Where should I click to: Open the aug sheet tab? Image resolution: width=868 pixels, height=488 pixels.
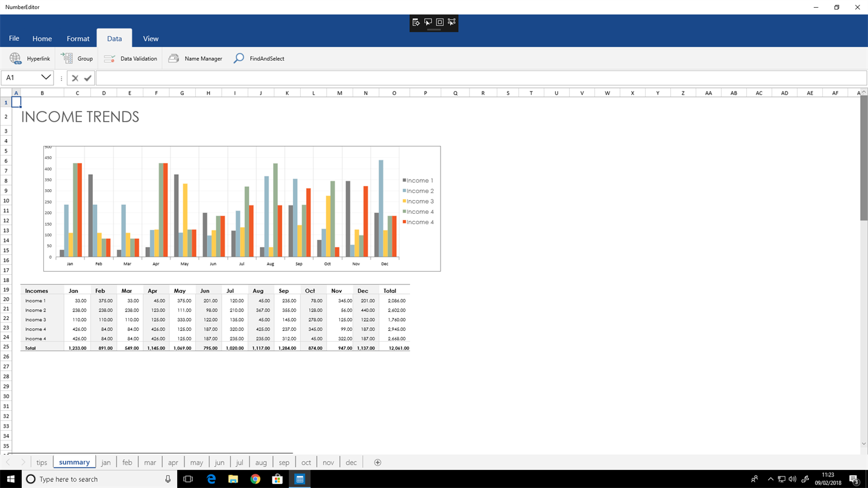coord(261,463)
